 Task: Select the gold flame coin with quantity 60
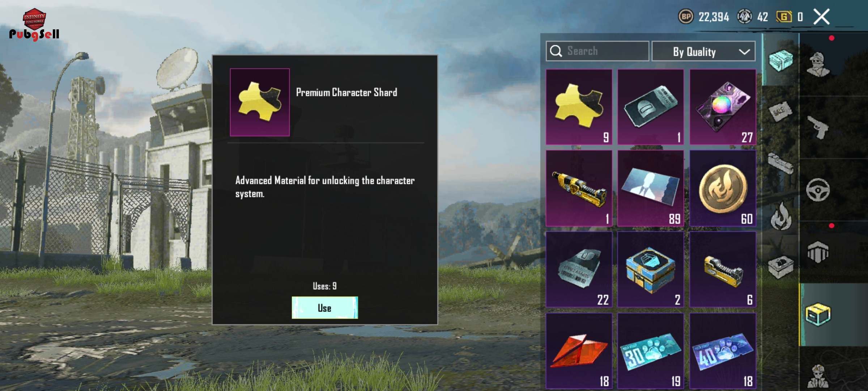coord(723,188)
